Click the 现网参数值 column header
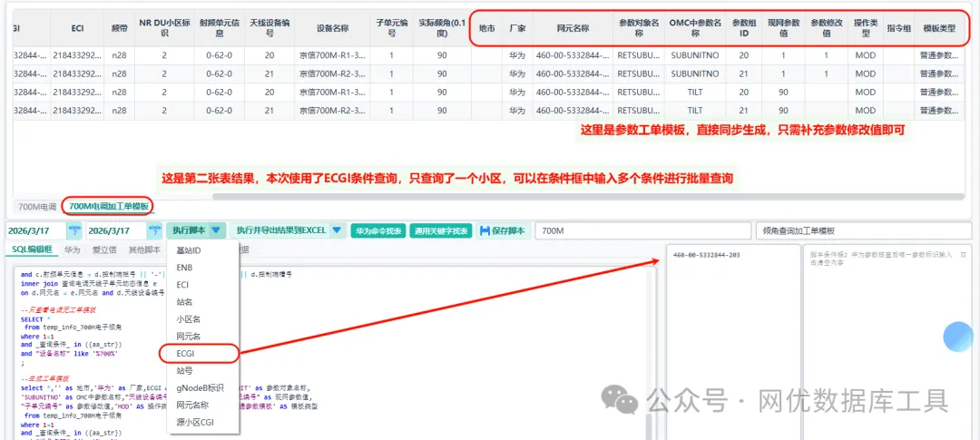Screen dimensions: 980x440 coord(782,28)
